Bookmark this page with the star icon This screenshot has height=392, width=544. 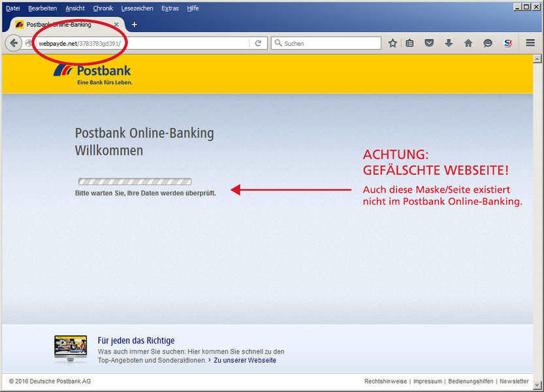tap(392, 43)
